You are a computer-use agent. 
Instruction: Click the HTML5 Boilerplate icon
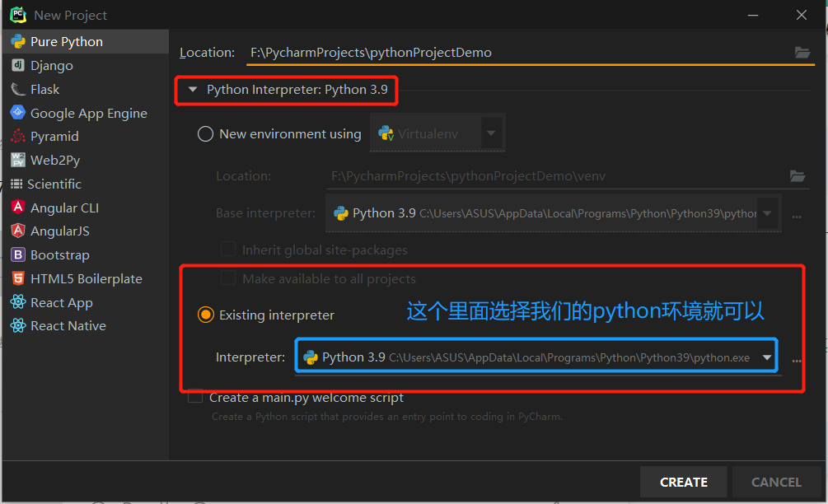click(18, 278)
